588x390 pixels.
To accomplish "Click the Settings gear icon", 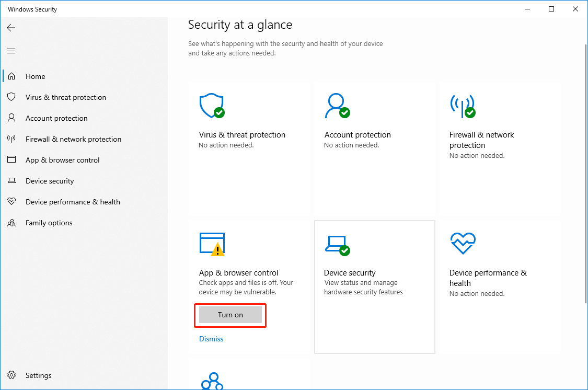I will coord(11,375).
